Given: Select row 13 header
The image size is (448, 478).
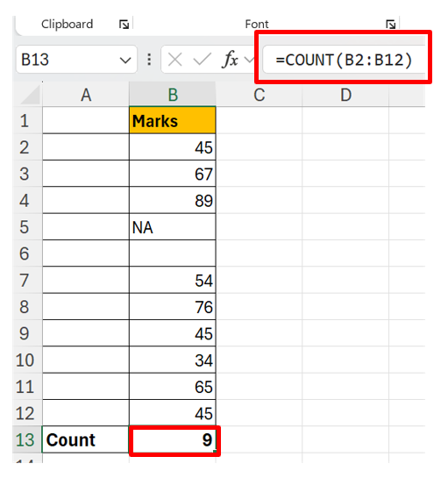Looking at the screenshot, I should point(27,439).
